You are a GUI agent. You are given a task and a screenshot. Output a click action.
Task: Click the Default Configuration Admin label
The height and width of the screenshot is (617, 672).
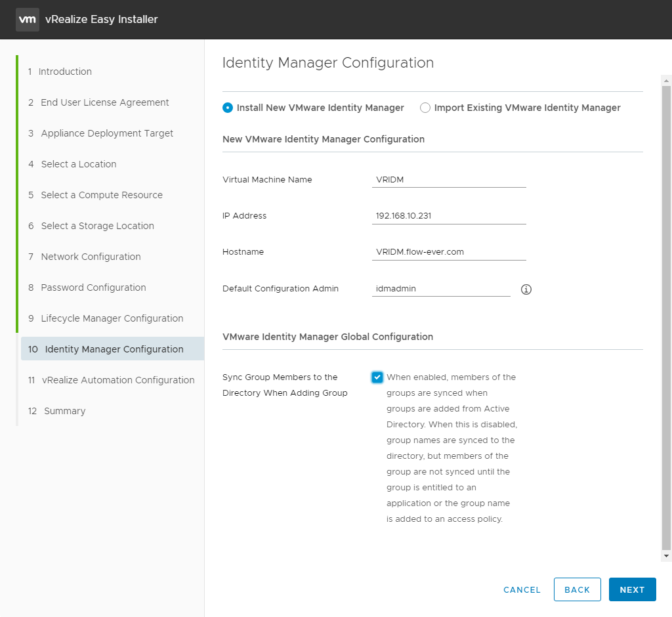pyautogui.click(x=280, y=289)
